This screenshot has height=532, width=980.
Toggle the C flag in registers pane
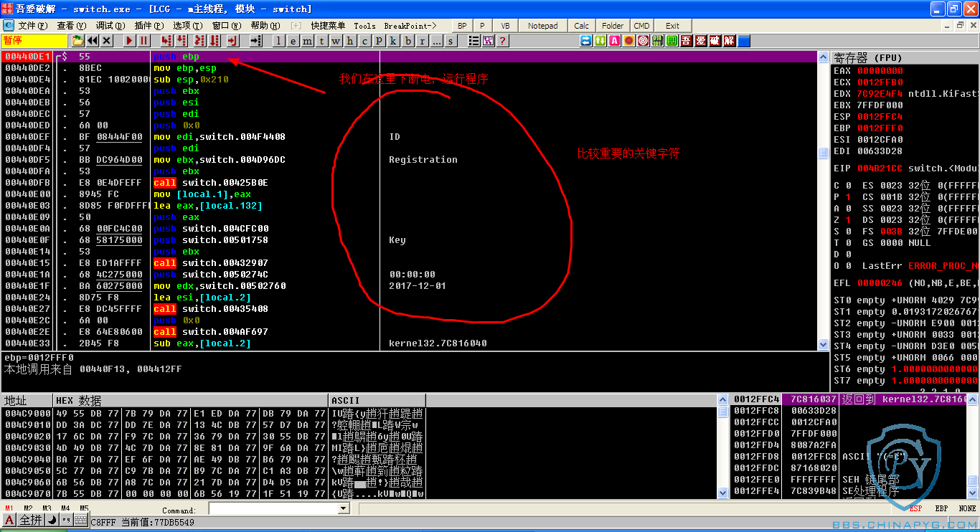842,186
